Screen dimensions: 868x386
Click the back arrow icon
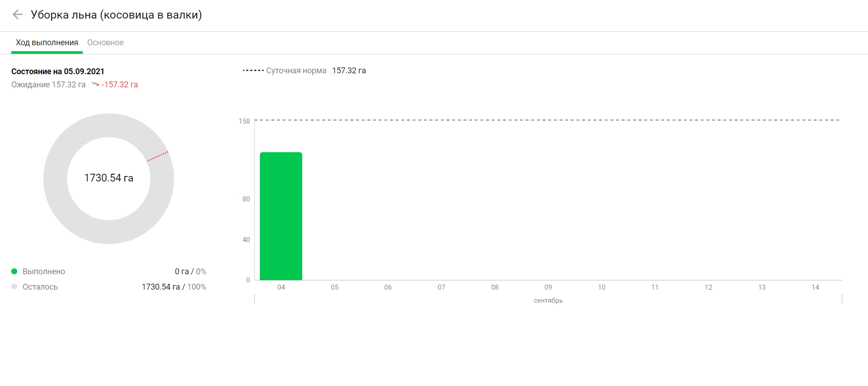18,14
